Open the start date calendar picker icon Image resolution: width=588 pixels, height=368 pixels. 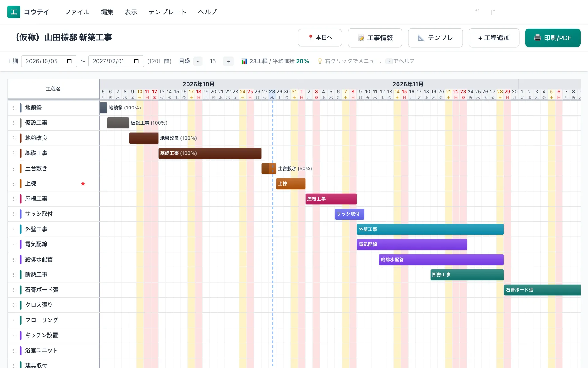[x=69, y=61]
